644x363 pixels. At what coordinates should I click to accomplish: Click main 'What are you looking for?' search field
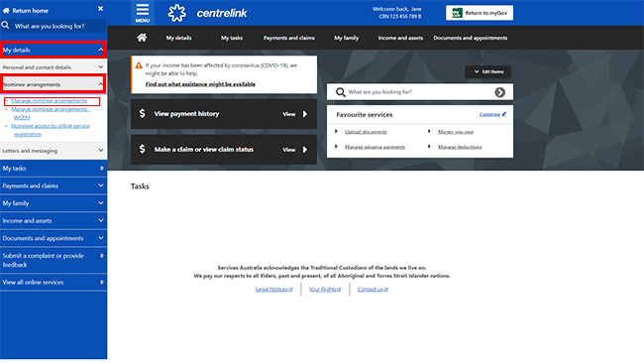pos(420,92)
